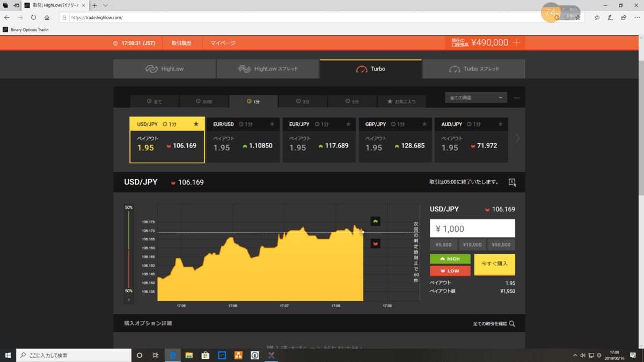Open a new browser tab
Screen dimensions: 644x362
point(94,5)
